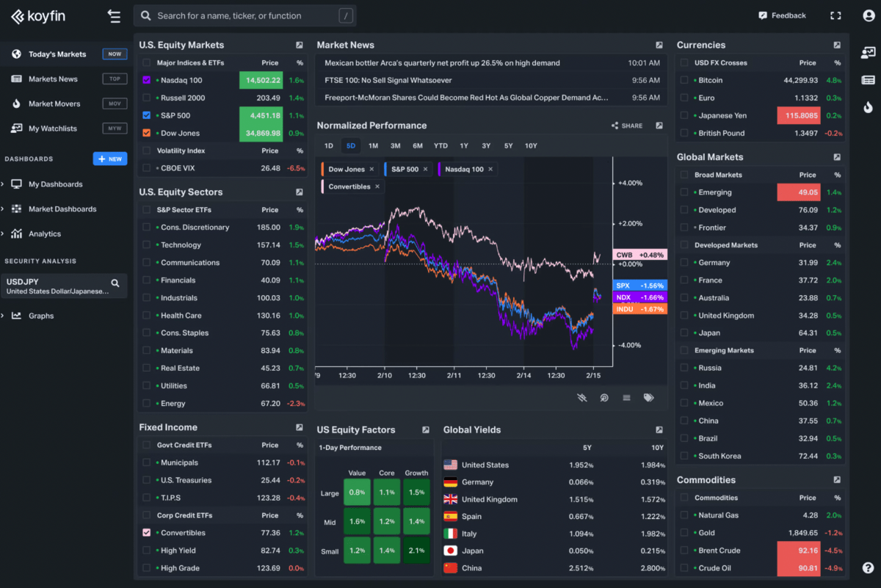The height and width of the screenshot is (588, 881).
Task: Check the Technology sector checkbox
Action: 147,245
